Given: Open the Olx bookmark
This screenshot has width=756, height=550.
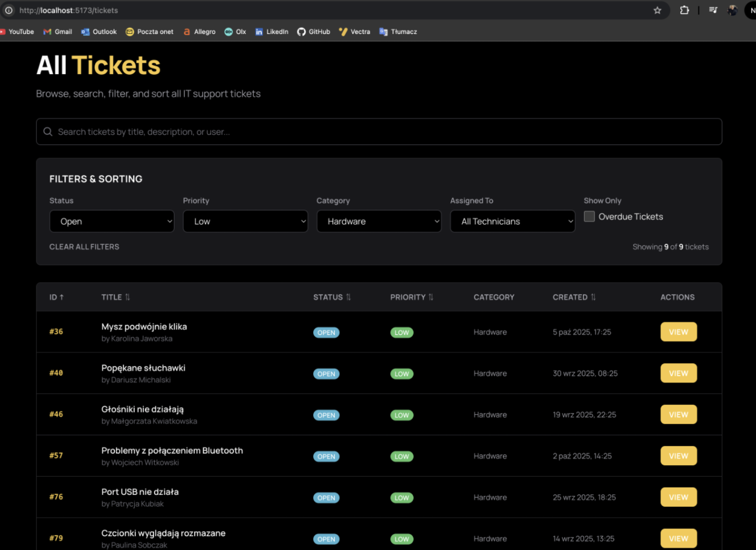Looking at the screenshot, I should (235, 32).
